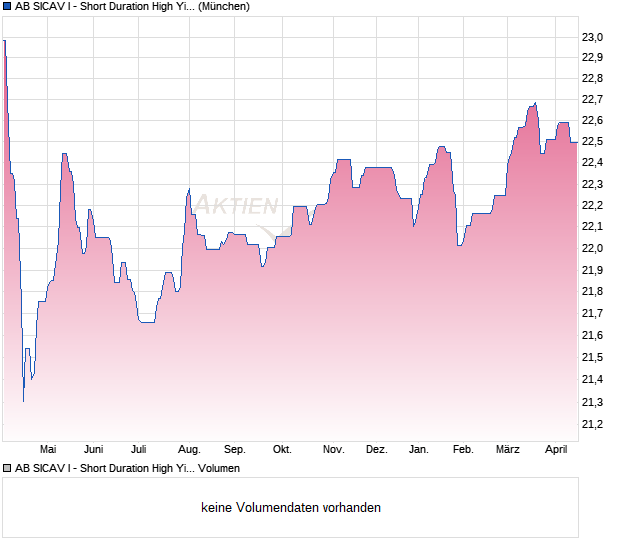620x546 pixels.
Task: Select the 'Juli' label on the time axis
Action: pyautogui.click(x=139, y=449)
